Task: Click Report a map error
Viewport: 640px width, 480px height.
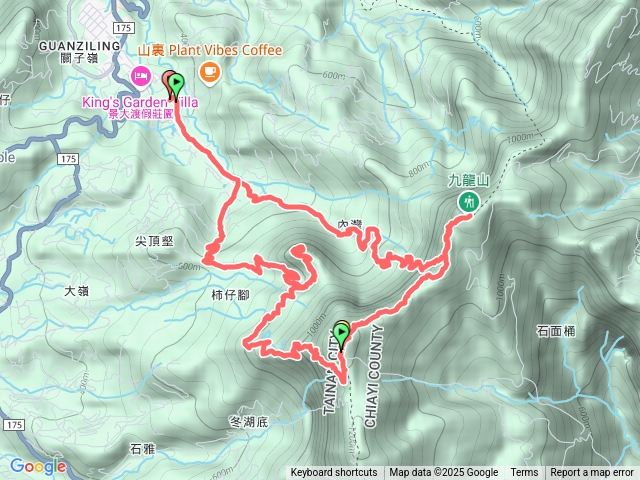Action: [x=592, y=473]
